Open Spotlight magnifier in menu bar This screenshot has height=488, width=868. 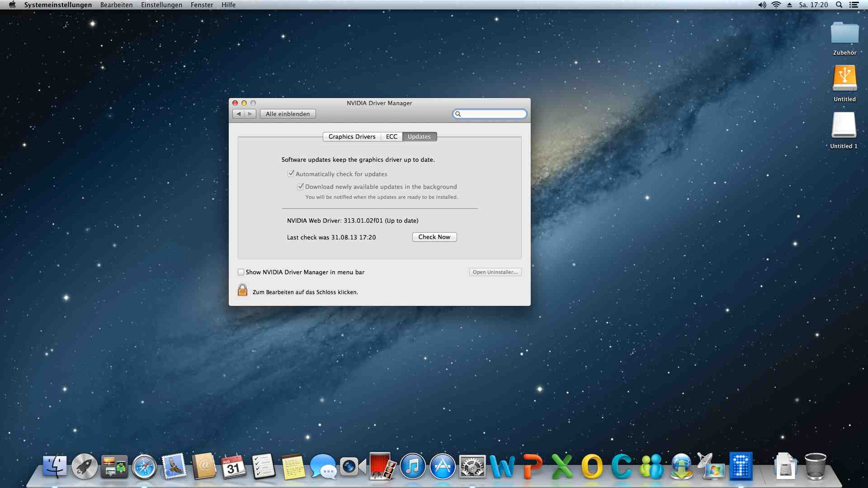click(839, 5)
